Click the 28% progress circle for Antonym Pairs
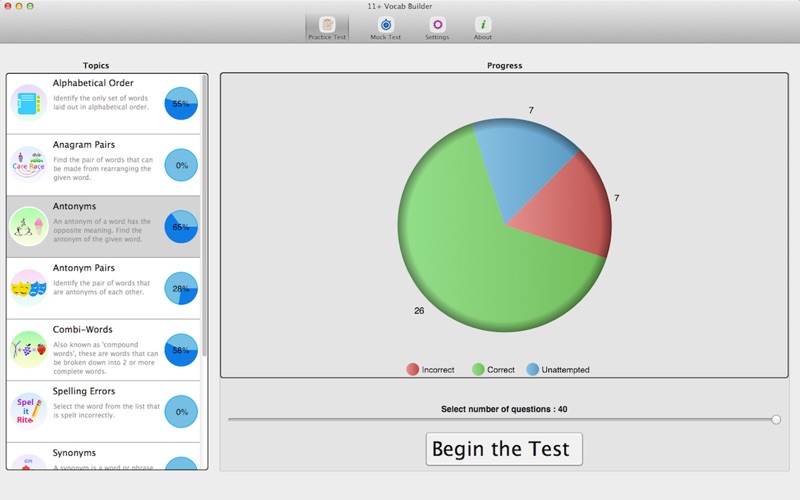 (x=181, y=289)
